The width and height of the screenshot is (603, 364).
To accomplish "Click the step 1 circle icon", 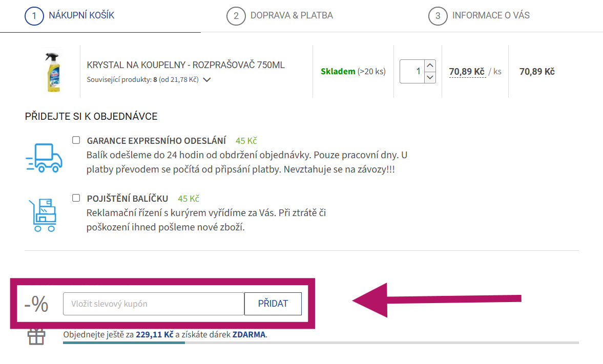I will pos(34,15).
